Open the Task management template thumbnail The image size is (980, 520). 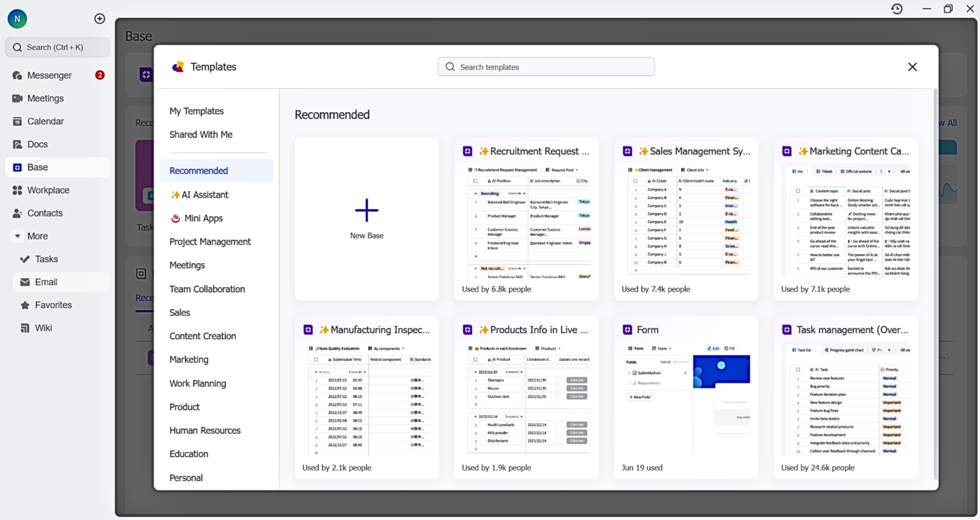tap(845, 400)
